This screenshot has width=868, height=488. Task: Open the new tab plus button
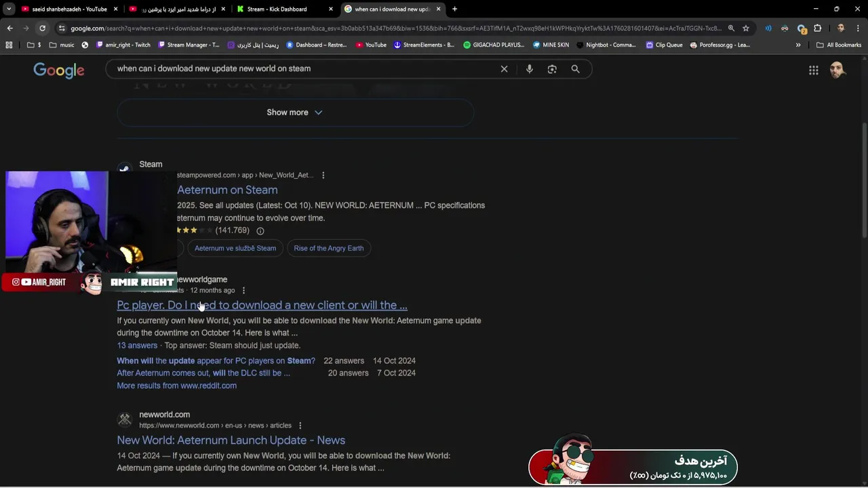[x=454, y=9]
